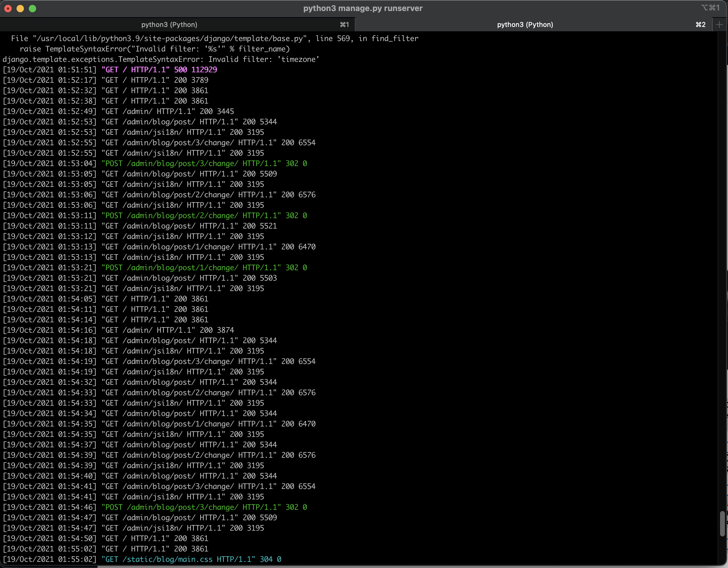Image resolution: width=728 pixels, height=568 pixels.
Task: Click the POST post/2/change at 01:53:11 line
Action: click(155, 215)
